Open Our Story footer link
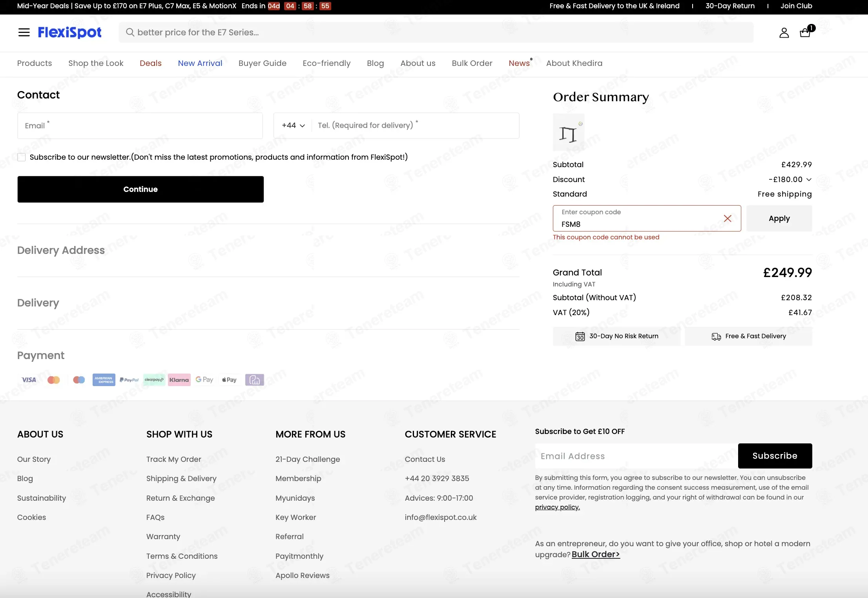868x598 pixels. pyautogui.click(x=34, y=459)
